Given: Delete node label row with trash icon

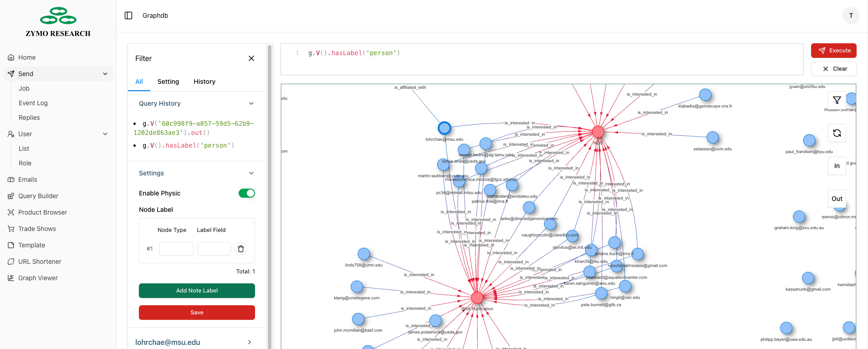Looking at the screenshot, I should (x=241, y=249).
